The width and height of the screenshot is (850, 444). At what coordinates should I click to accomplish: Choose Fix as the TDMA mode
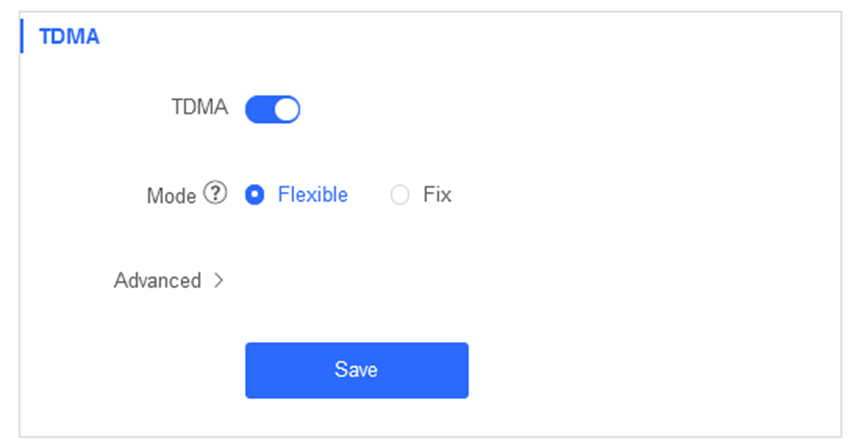point(400,195)
